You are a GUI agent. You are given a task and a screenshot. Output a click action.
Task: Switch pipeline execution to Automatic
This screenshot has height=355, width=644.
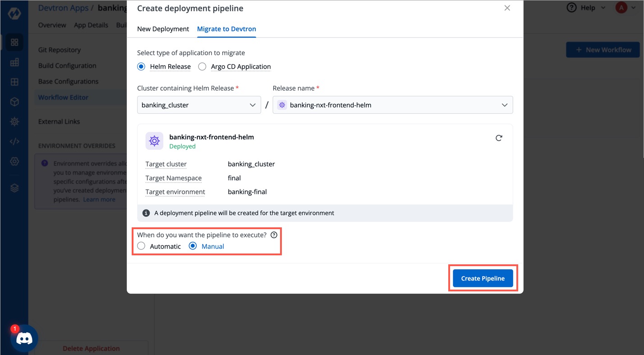click(x=141, y=246)
